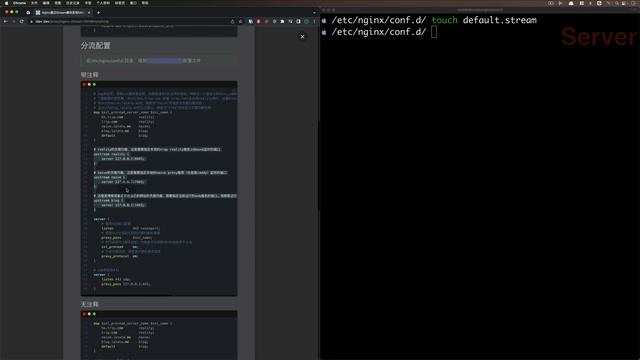This screenshot has width=640, height=360.
Task: Open Chrome's three-dot menu
Action: coord(314,21)
